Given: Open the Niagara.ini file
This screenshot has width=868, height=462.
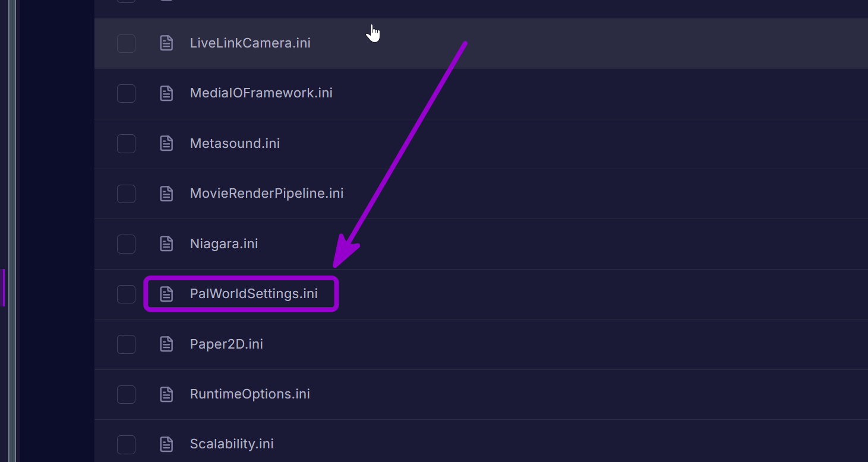Looking at the screenshot, I should [x=224, y=243].
